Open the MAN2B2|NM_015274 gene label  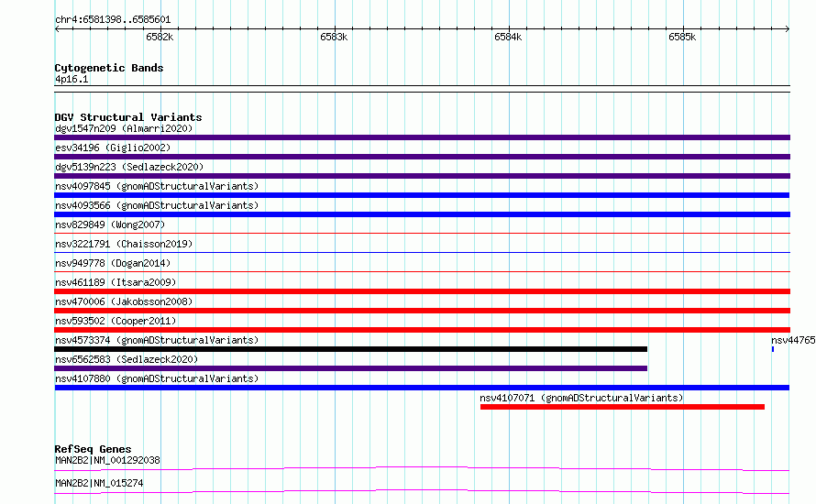click(x=99, y=483)
